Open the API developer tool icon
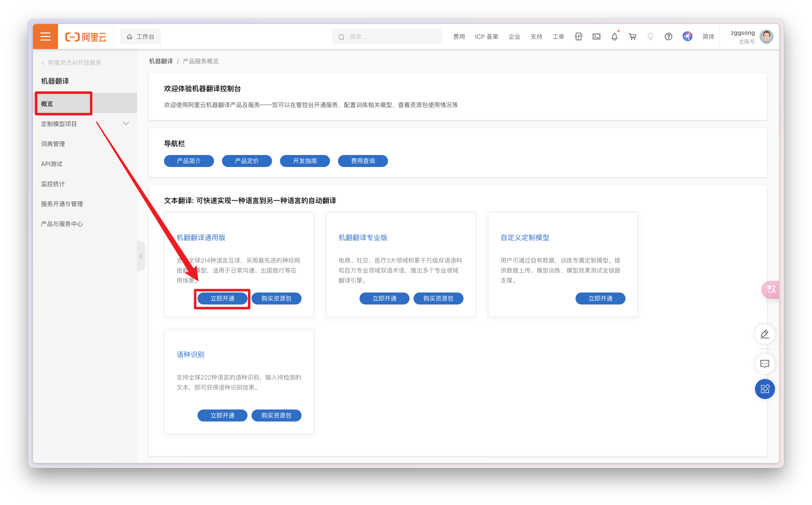The height and width of the screenshot is (505, 812). click(578, 37)
